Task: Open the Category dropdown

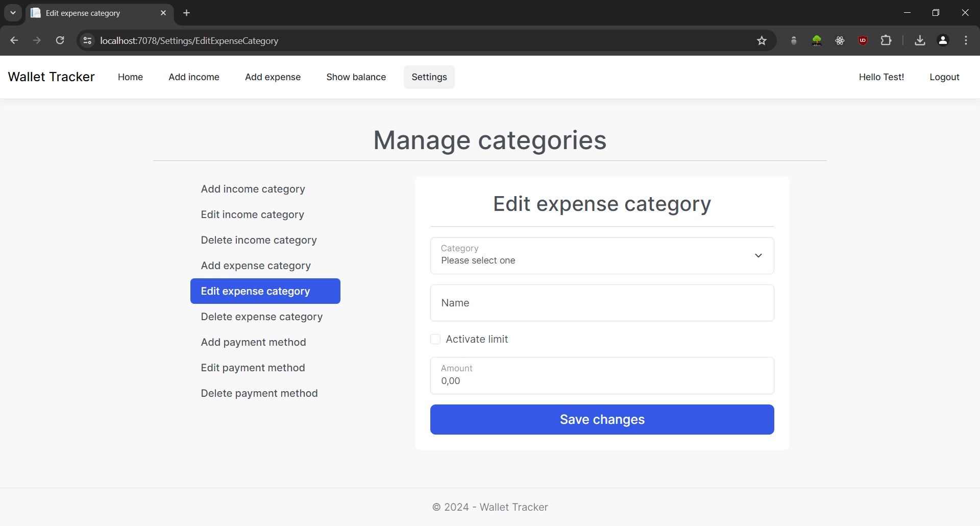Action: point(602,255)
